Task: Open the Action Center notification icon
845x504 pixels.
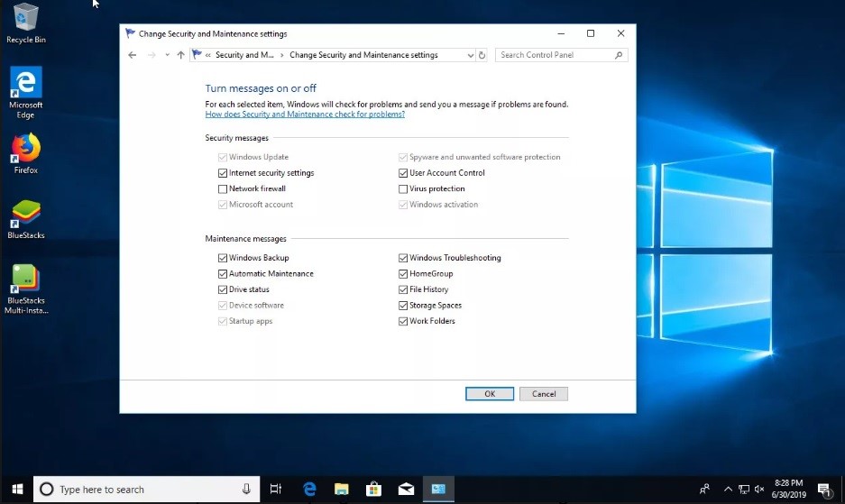Action: coord(823,489)
